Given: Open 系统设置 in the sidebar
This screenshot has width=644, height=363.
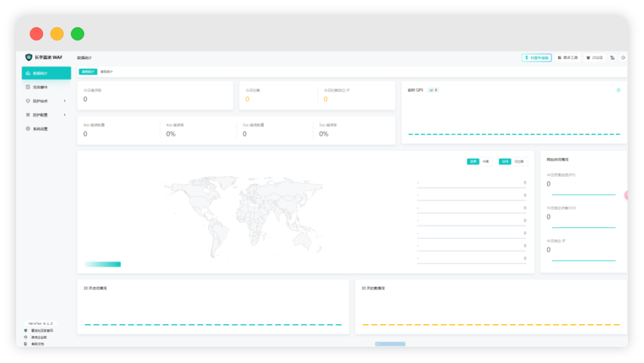Looking at the screenshot, I should pyautogui.click(x=47, y=129).
